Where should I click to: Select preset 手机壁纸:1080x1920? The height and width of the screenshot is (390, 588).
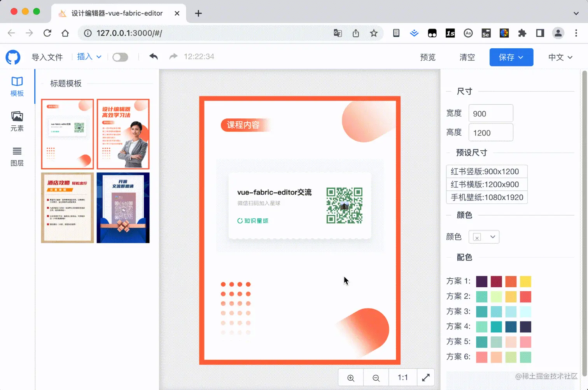click(486, 197)
